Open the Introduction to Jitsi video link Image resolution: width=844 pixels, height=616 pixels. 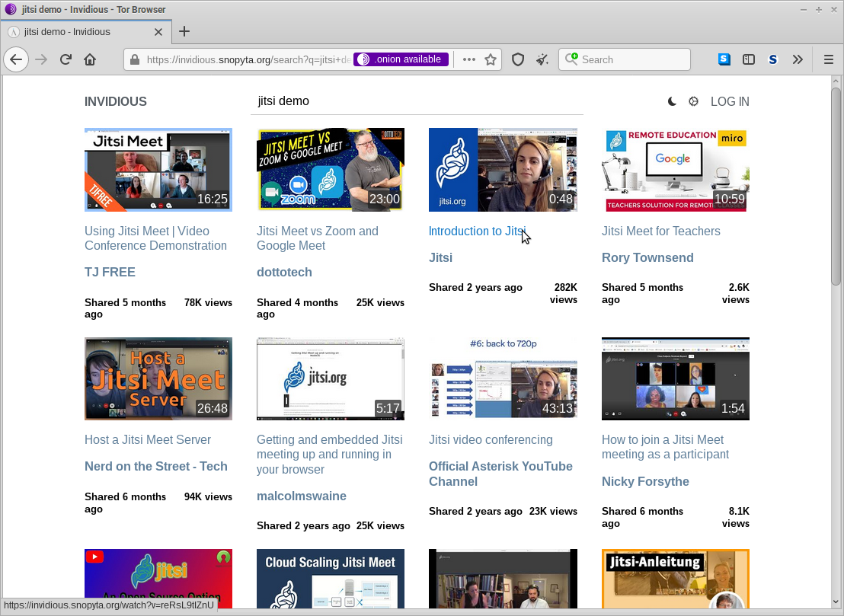point(476,231)
